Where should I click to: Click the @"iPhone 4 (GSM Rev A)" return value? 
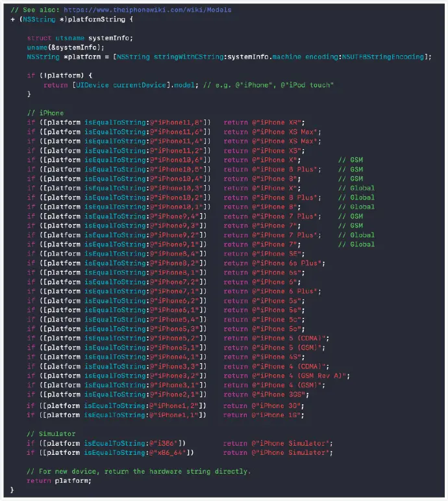[x=299, y=376]
